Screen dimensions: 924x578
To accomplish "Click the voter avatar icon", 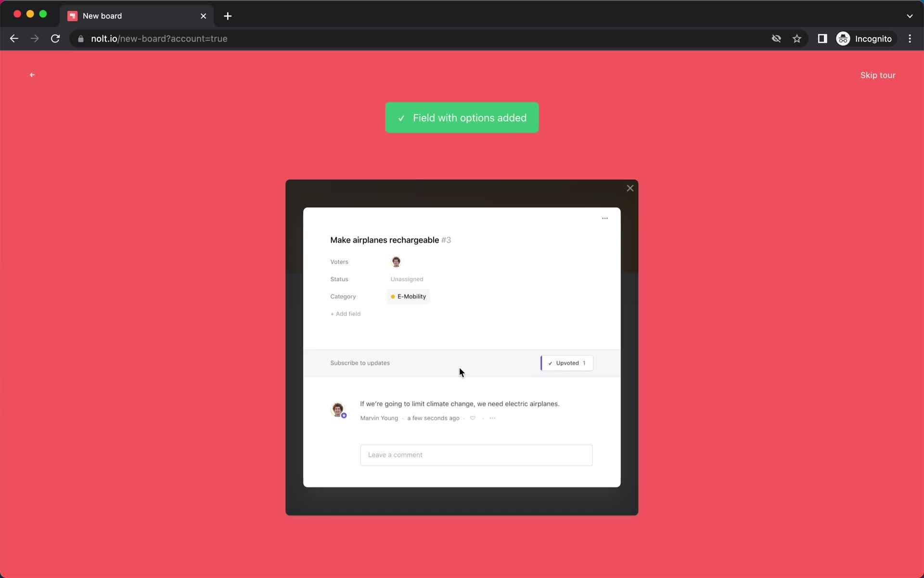I will [397, 261].
